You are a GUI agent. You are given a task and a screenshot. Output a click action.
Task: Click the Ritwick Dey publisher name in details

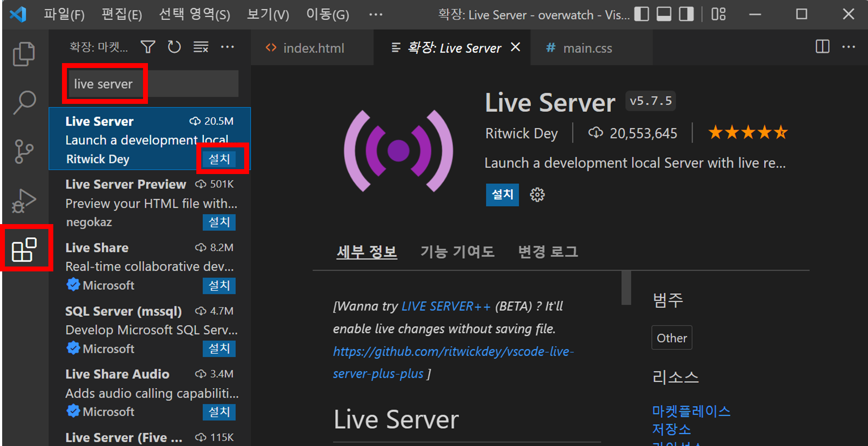(521, 133)
